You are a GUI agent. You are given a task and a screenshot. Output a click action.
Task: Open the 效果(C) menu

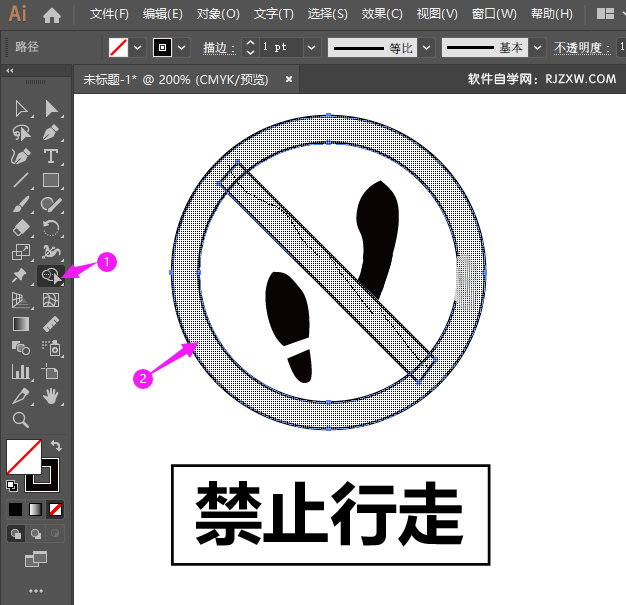coord(382,14)
